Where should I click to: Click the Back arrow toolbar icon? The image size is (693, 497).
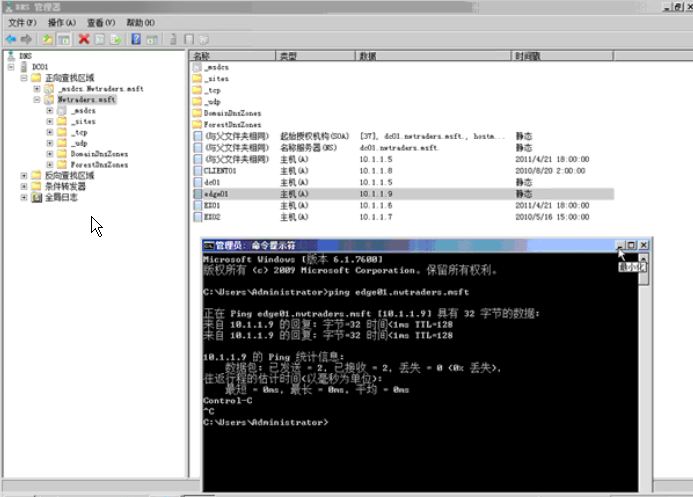click(11, 39)
